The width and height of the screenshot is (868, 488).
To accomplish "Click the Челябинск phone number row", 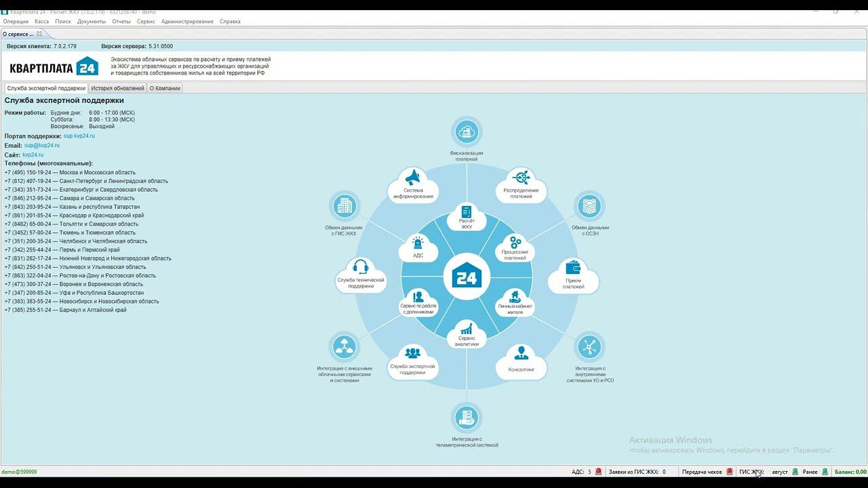I will 76,241.
